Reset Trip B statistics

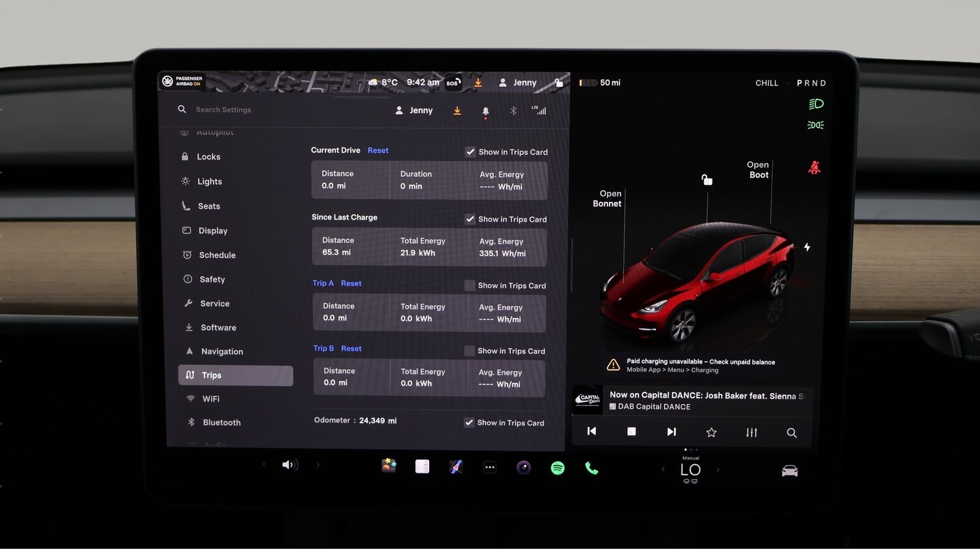tap(351, 348)
